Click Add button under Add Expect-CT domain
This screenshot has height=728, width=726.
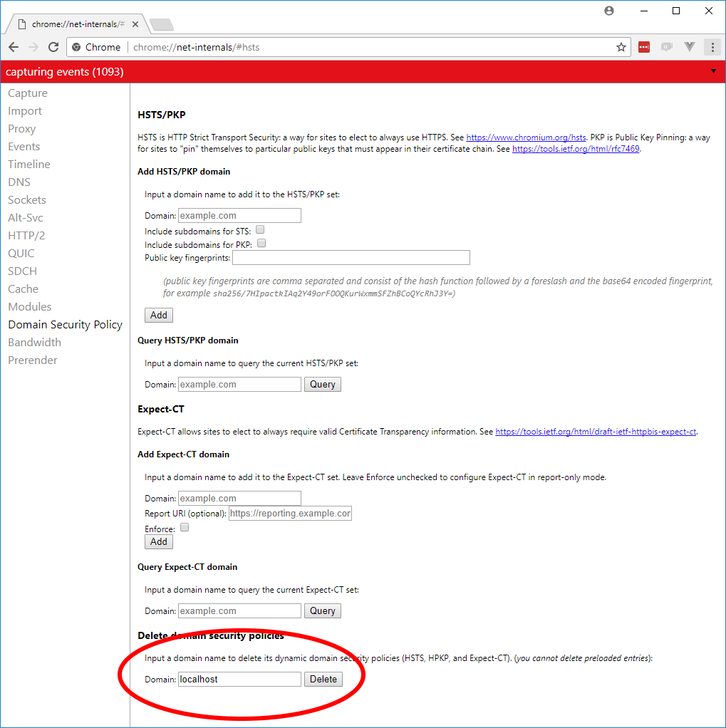click(x=159, y=541)
